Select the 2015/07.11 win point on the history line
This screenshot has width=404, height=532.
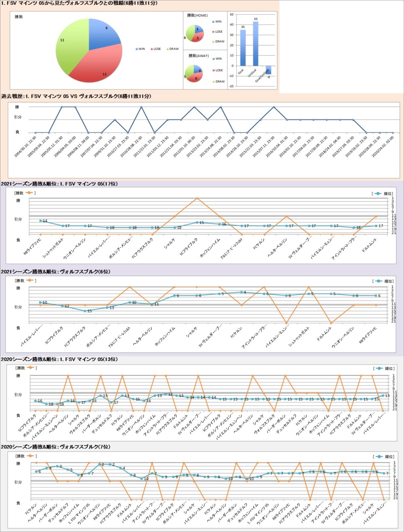pyautogui.click(x=274, y=107)
